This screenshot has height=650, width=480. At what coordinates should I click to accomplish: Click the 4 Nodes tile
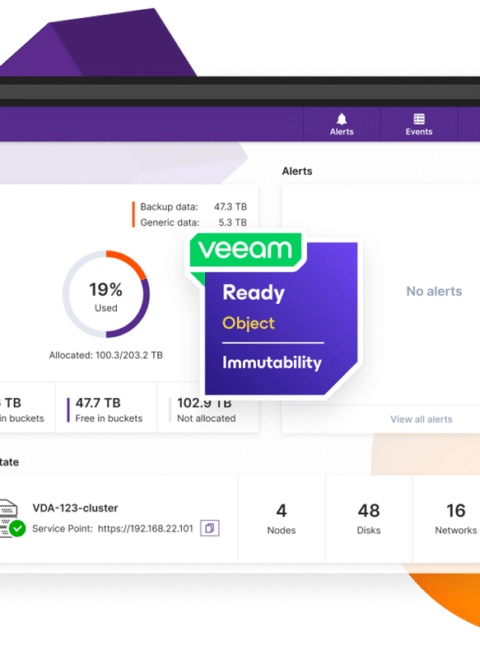pyautogui.click(x=281, y=519)
